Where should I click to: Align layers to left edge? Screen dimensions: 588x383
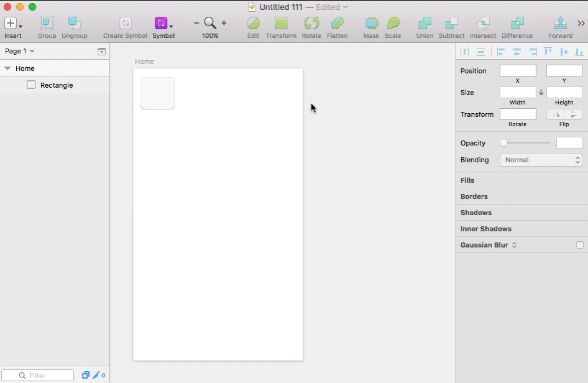tap(500, 52)
